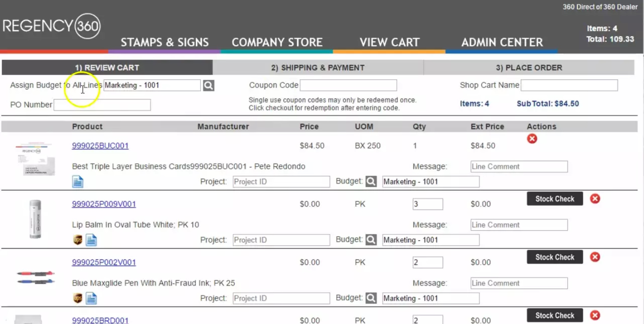Focus the Assign Budget to All Lines field
Screen dimensions: 644x324
coord(152,85)
